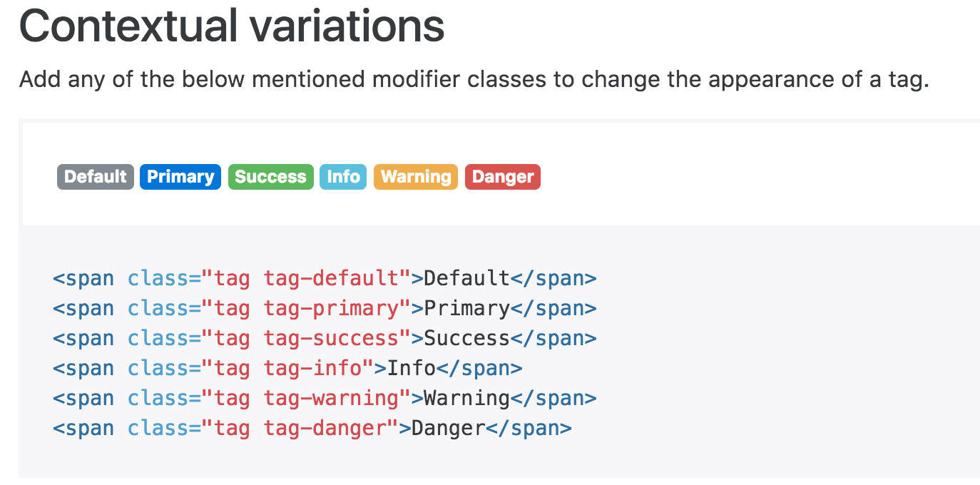
Task: Click the word Success inside the code block
Action: [466, 338]
